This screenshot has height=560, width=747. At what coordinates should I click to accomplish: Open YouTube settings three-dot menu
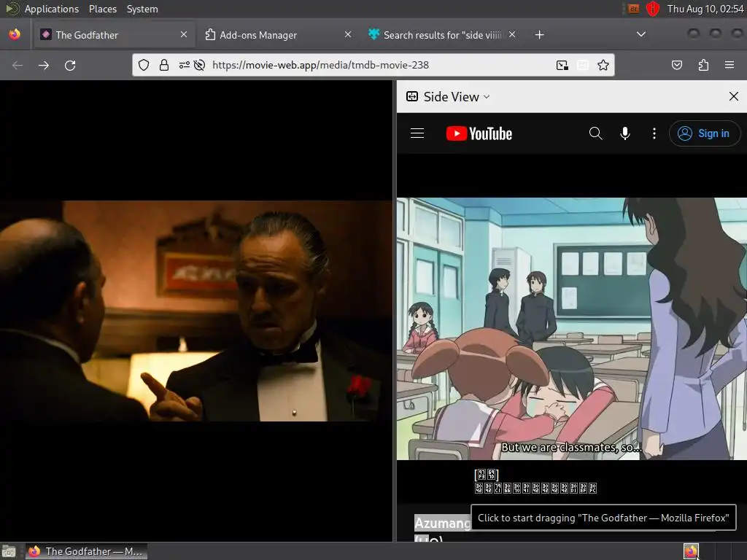point(654,133)
